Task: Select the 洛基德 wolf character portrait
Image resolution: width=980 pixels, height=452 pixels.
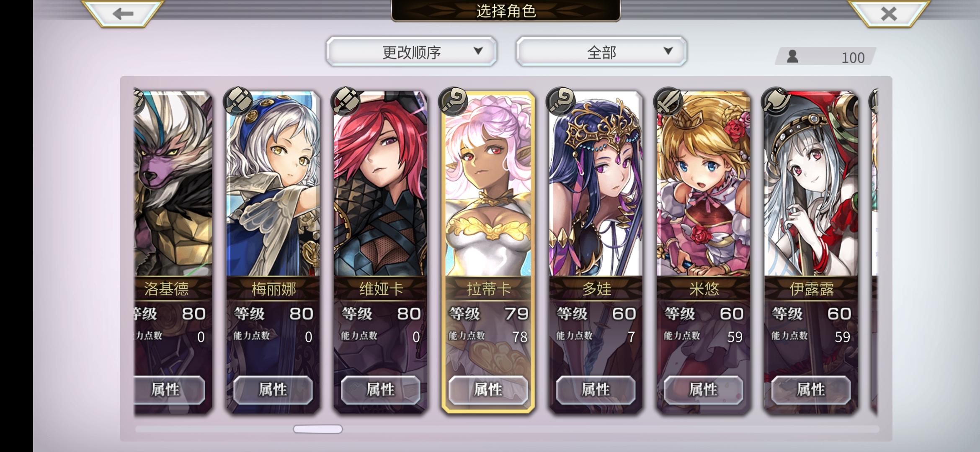Action: pyautogui.click(x=173, y=184)
